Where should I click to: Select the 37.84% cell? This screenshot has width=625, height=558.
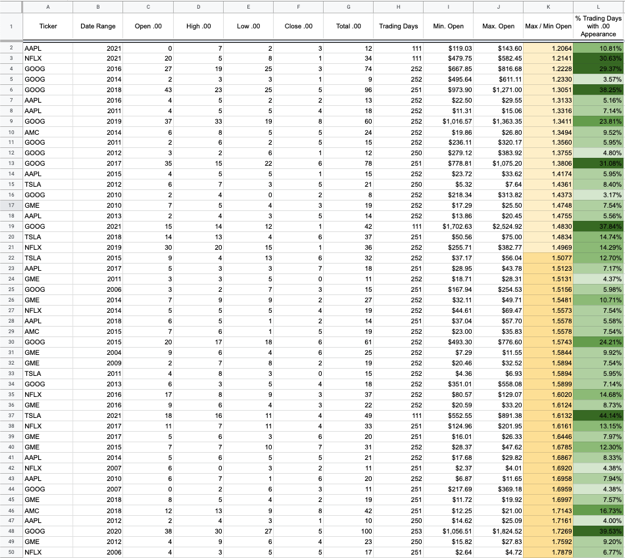[x=598, y=226]
